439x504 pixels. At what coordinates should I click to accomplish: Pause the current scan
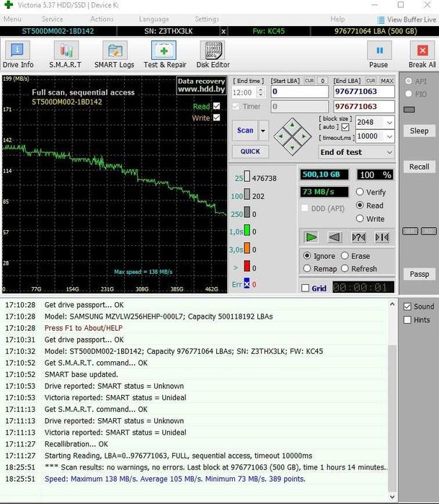[x=378, y=55]
